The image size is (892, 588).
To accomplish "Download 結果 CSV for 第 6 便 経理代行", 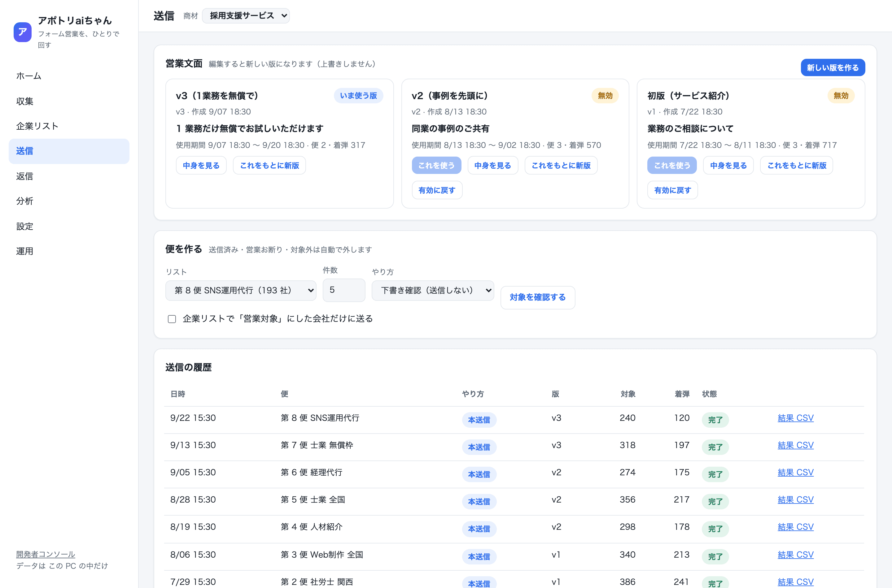I will click(796, 473).
